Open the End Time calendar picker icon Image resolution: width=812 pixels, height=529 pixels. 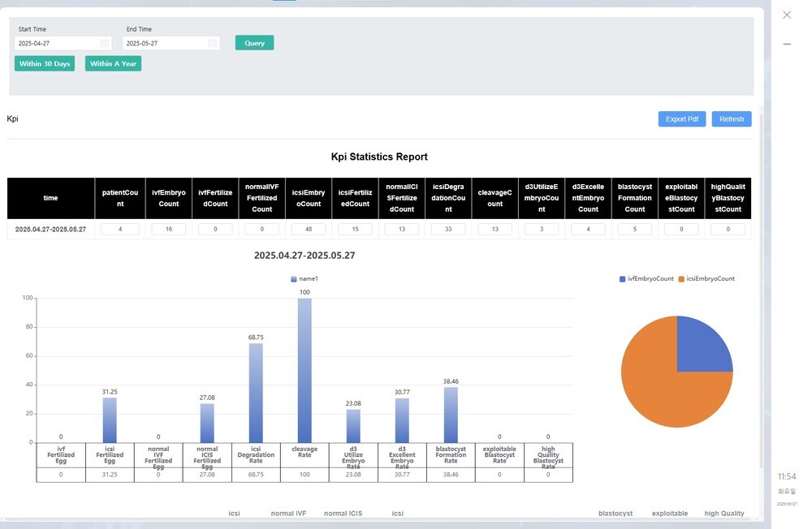coord(212,43)
